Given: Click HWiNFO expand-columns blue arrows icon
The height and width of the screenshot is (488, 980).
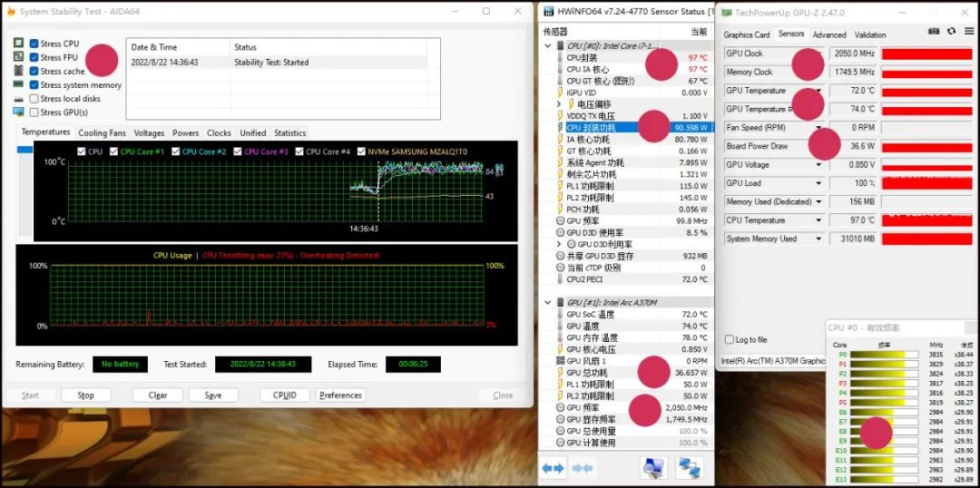Looking at the screenshot, I should (554, 467).
